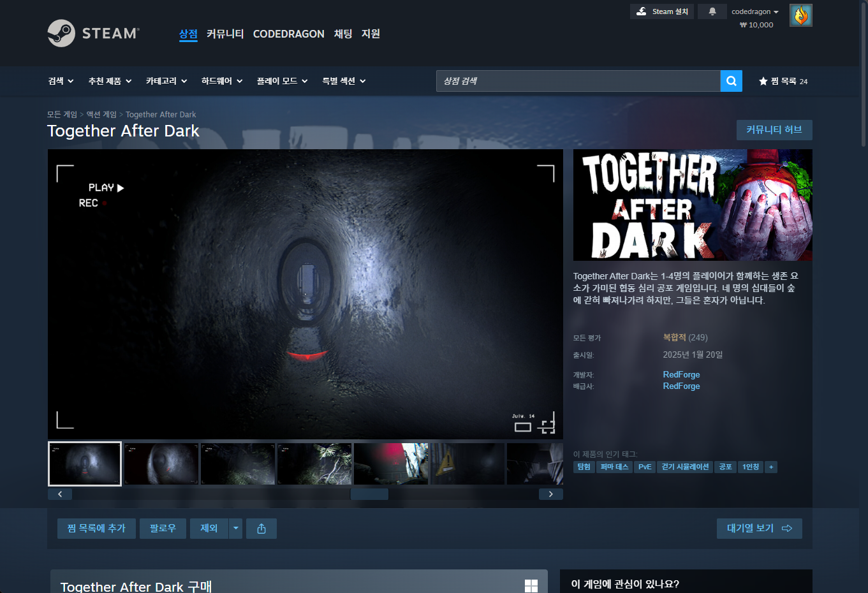Expand the codedragon account dropdown
Screen dimensions: 868x593
point(755,11)
